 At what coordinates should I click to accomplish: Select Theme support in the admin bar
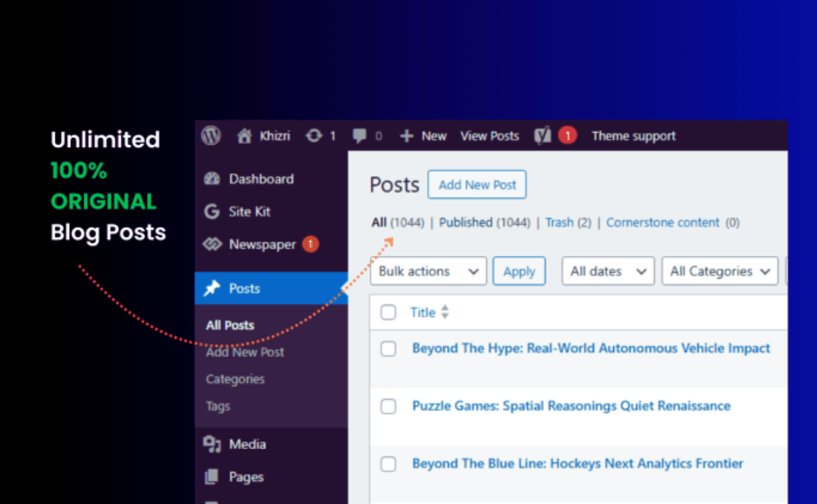(x=633, y=135)
